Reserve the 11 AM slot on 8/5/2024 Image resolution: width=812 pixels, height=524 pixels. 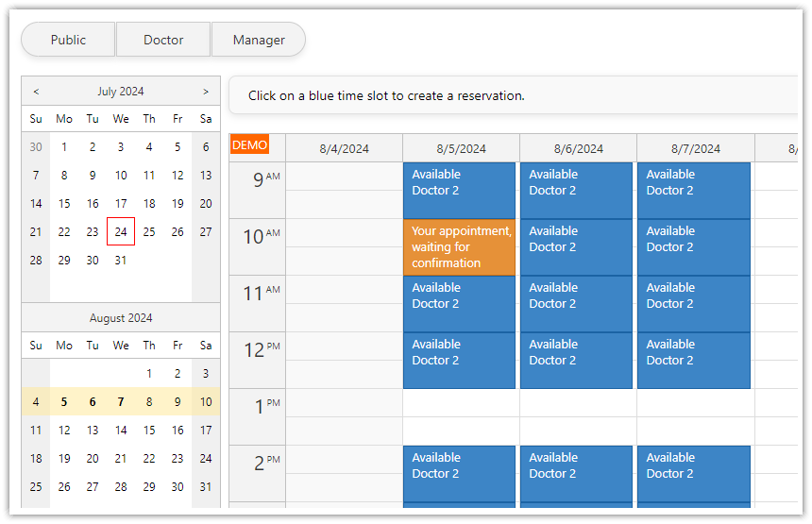coord(459,304)
